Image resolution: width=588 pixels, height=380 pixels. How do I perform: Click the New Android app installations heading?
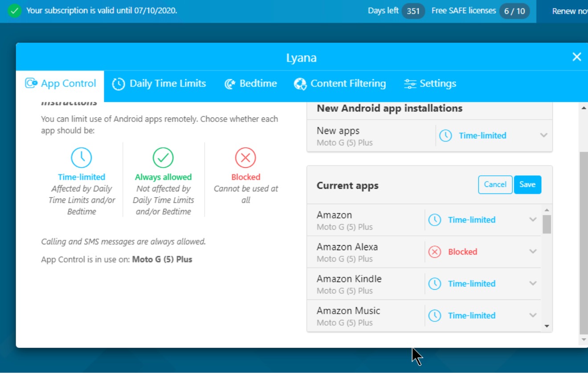click(389, 108)
